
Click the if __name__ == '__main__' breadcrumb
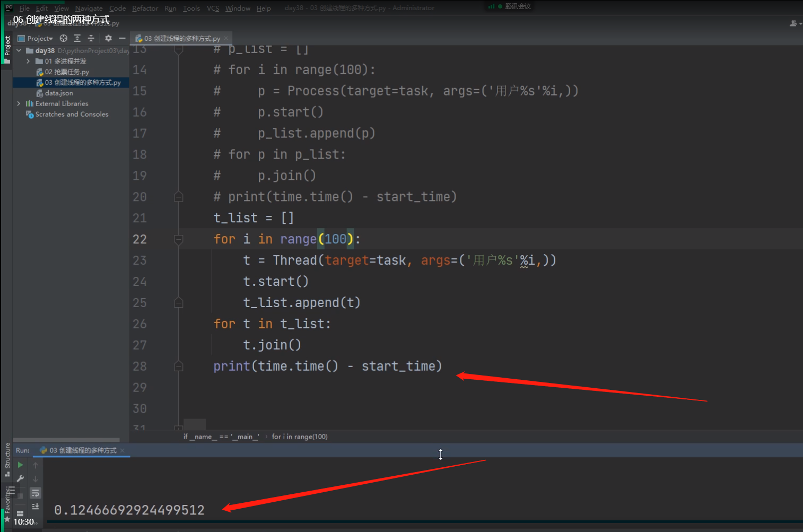[x=221, y=437]
